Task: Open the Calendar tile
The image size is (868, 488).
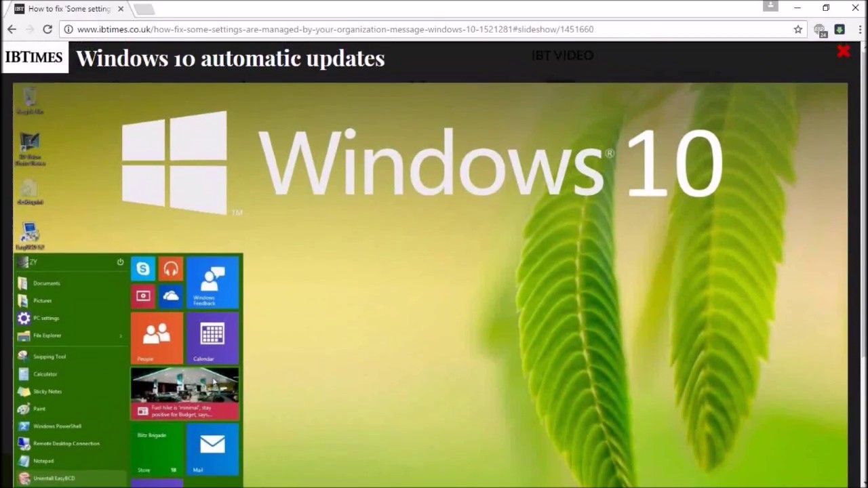Action: (x=212, y=338)
